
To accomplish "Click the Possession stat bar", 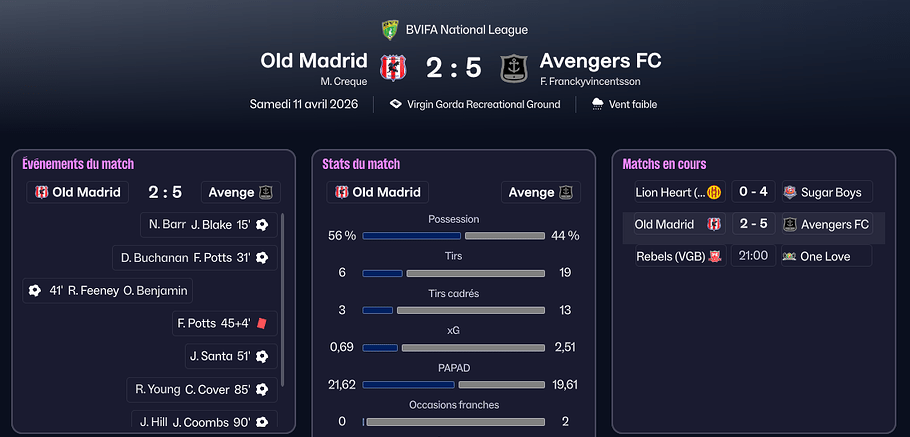I will [461, 236].
